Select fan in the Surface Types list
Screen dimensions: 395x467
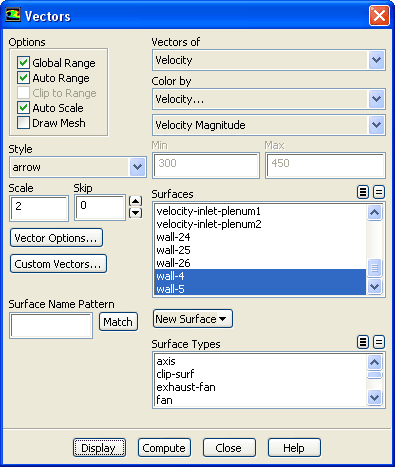pyautogui.click(x=260, y=400)
